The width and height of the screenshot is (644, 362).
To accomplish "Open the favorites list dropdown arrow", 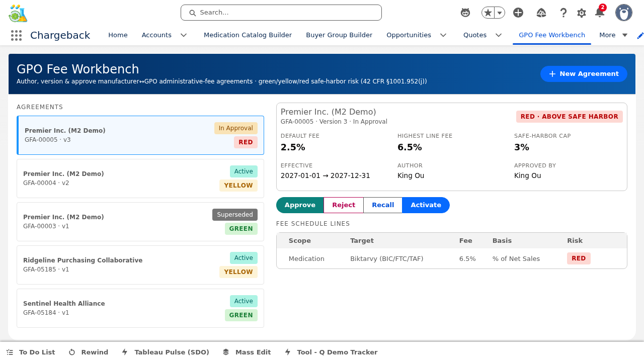I will point(500,13).
